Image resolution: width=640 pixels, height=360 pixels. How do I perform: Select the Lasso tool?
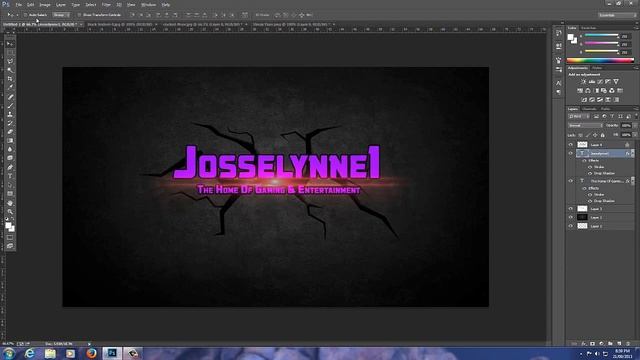10,61
